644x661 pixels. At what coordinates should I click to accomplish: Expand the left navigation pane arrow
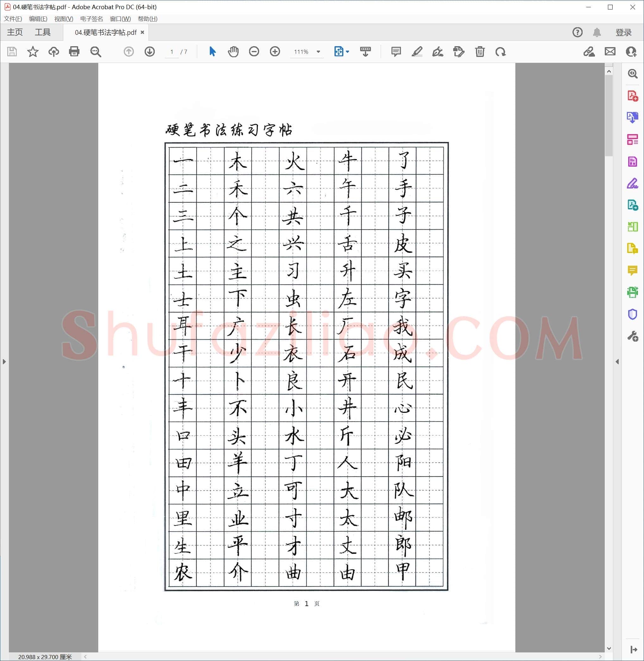(4, 361)
